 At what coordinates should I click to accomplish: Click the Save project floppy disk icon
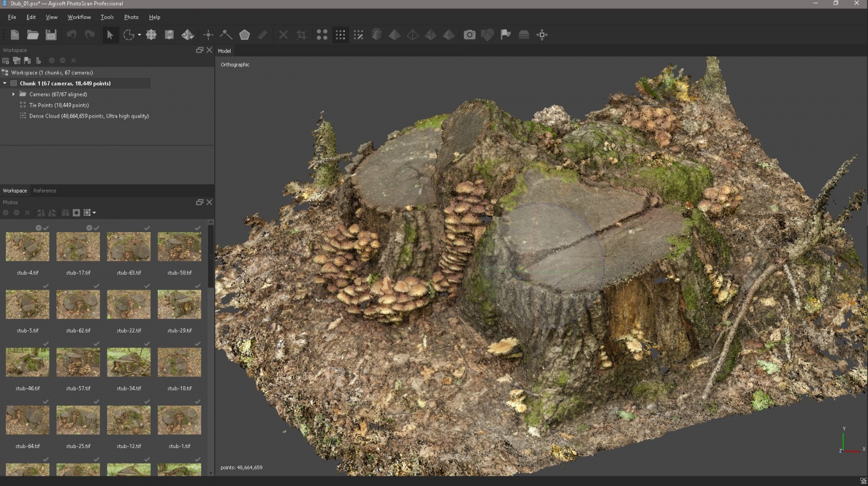coord(51,35)
